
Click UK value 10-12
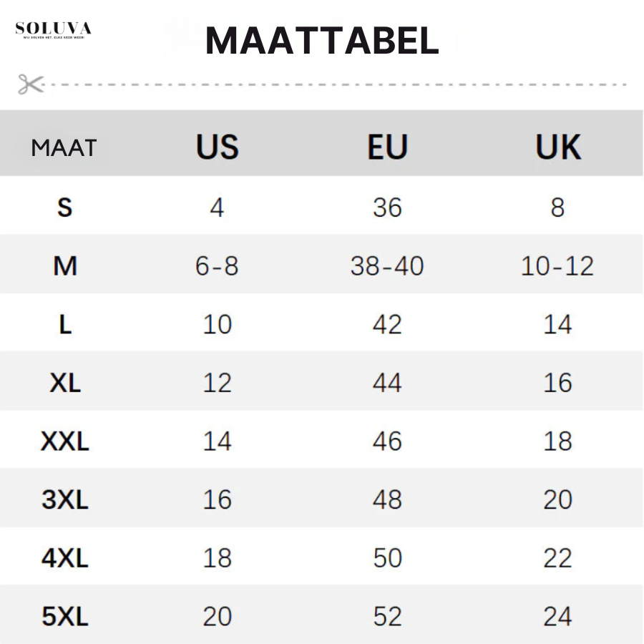[x=557, y=265]
